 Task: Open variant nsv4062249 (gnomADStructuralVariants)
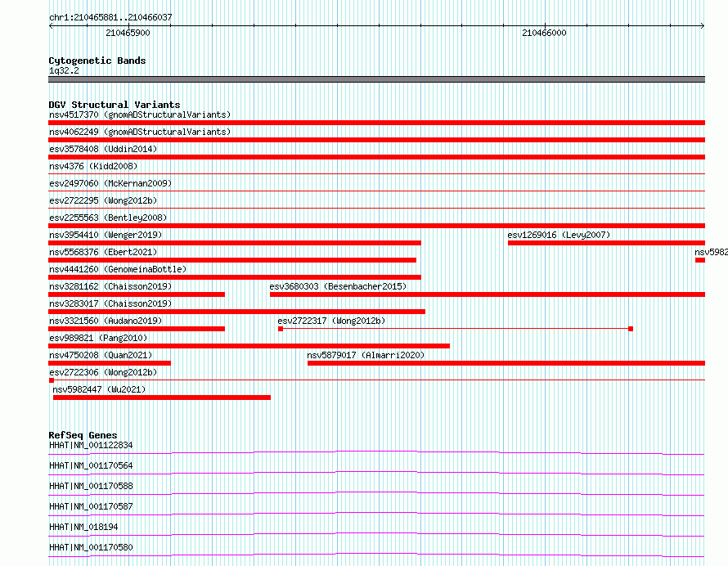(x=140, y=132)
